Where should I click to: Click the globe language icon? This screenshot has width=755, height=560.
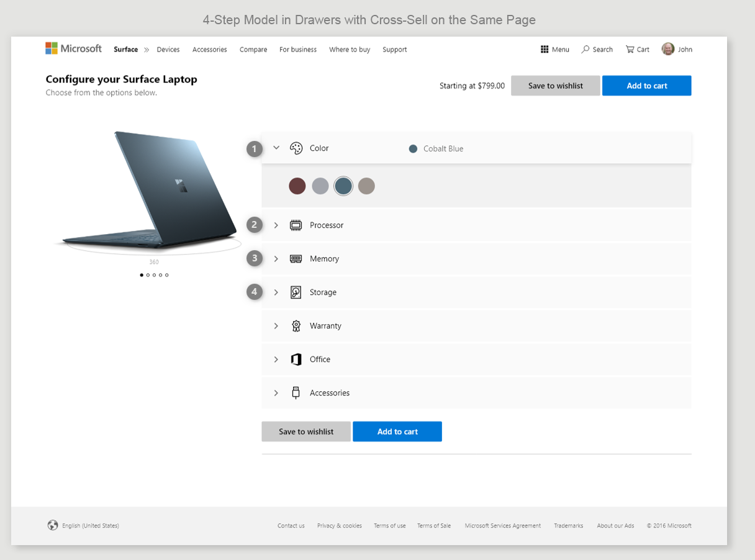53,525
